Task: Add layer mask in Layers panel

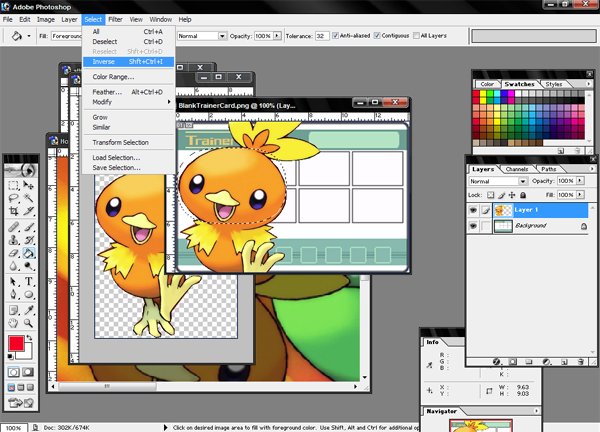Action: pyautogui.click(x=512, y=362)
